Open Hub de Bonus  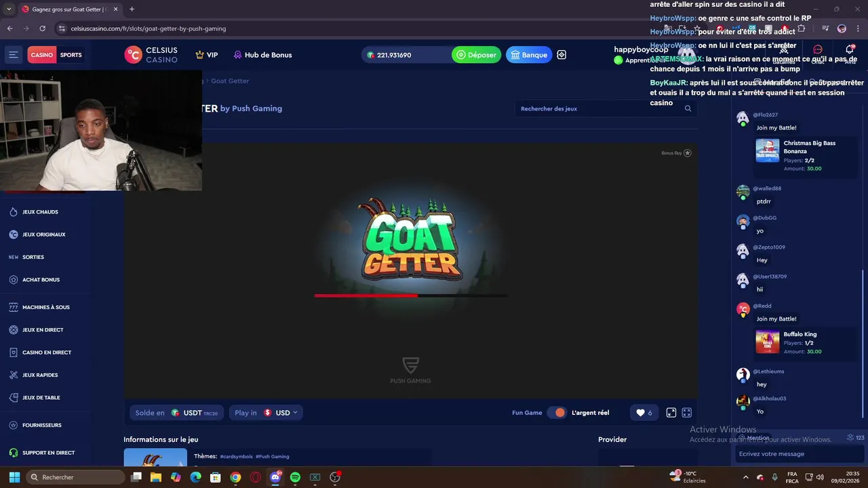point(262,55)
